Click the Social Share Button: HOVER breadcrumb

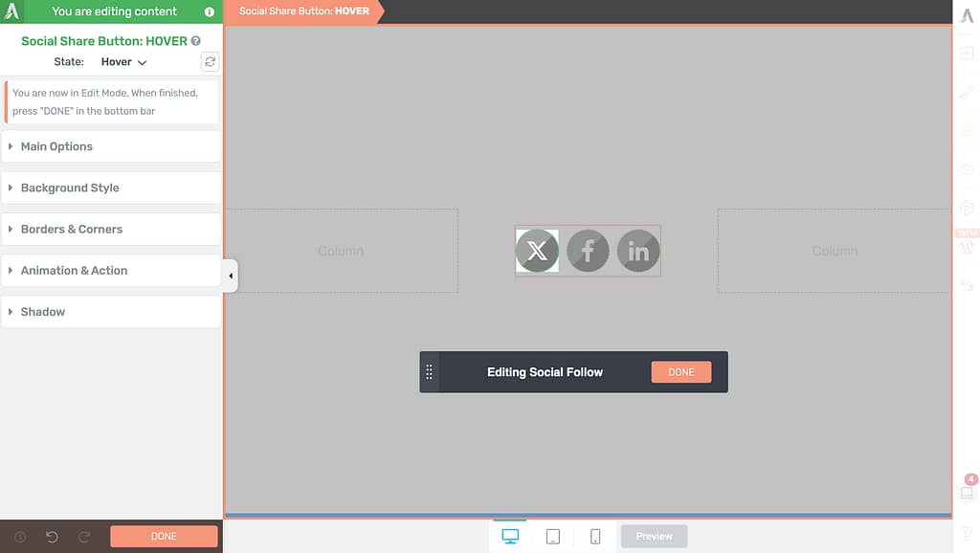click(x=304, y=11)
